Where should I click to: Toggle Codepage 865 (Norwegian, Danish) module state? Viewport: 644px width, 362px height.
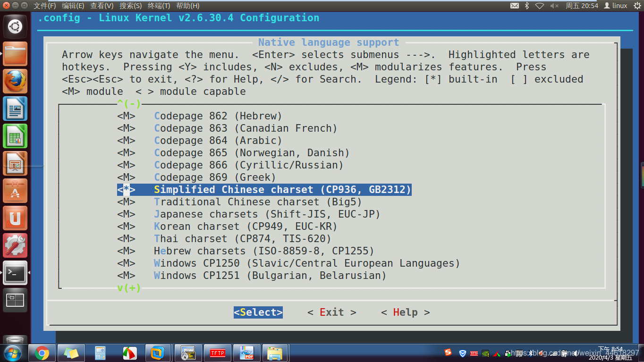pos(126,153)
